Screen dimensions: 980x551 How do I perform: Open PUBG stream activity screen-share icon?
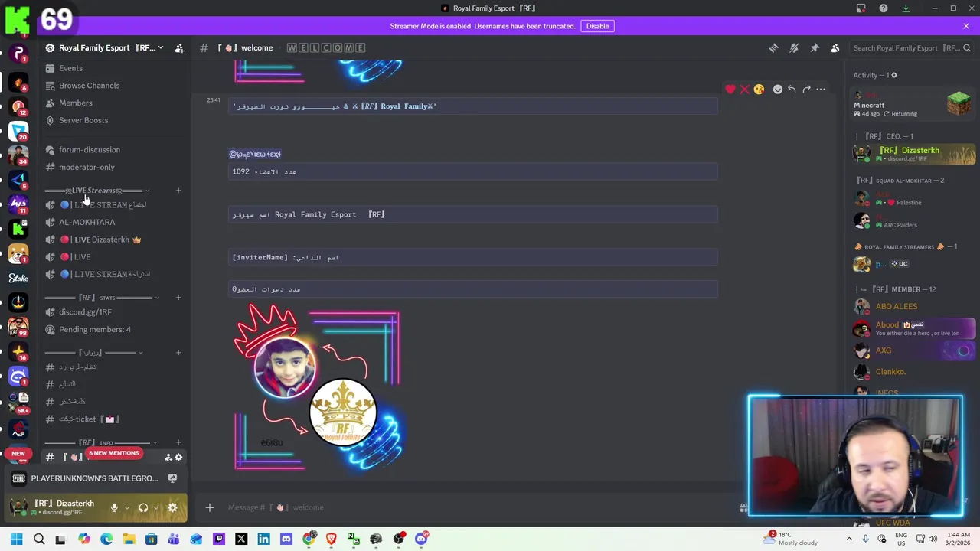click(x=172, y=478)
